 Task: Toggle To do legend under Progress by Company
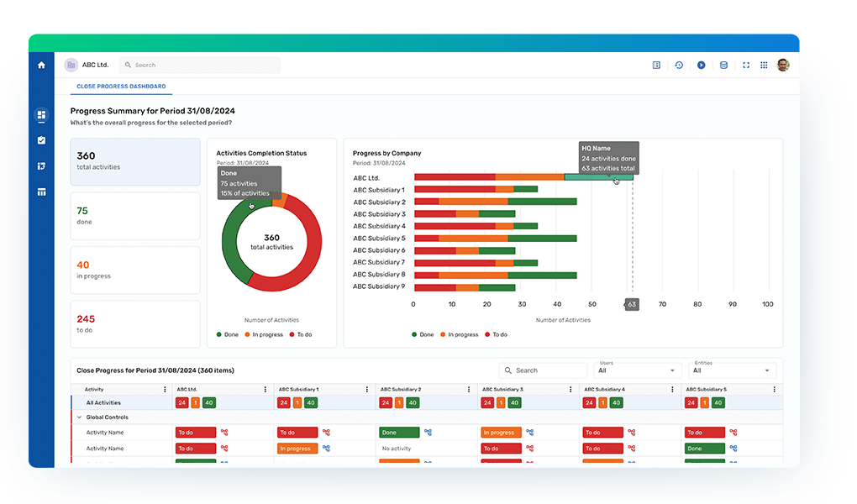(x=495, y=334)
